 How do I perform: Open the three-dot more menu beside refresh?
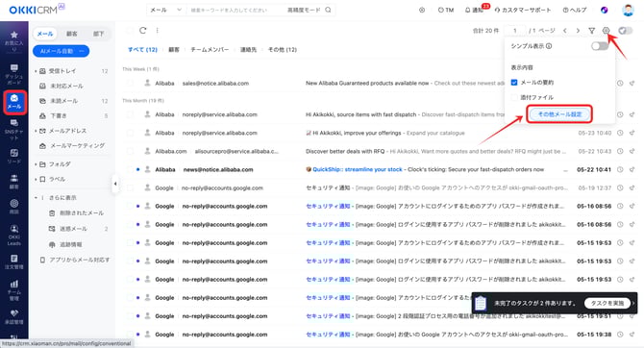point(158,30)
